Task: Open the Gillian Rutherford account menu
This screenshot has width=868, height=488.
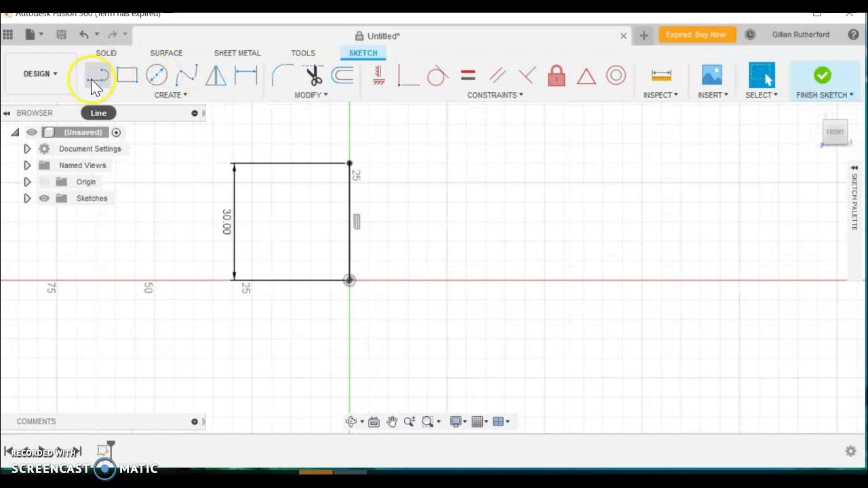Action: point(800,35)
